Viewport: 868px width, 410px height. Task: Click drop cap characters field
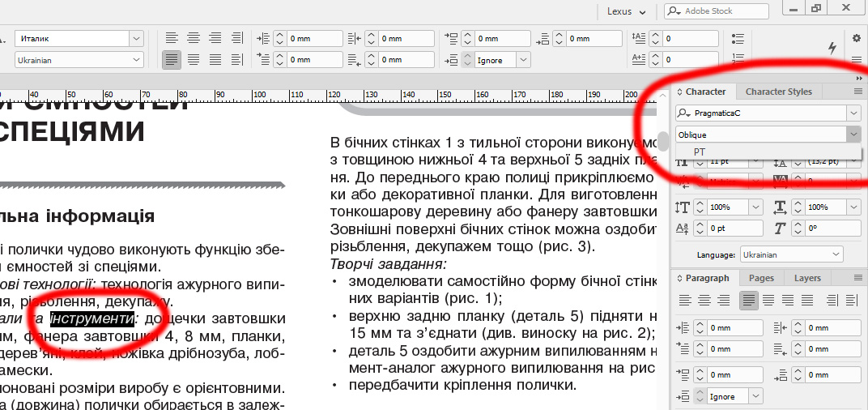690,60
